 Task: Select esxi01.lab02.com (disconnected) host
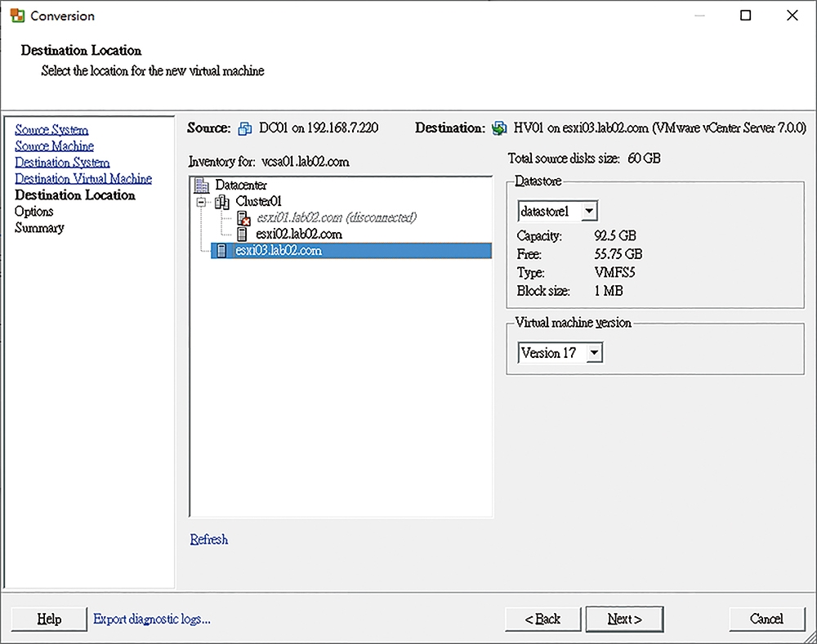tap(337, 217)
